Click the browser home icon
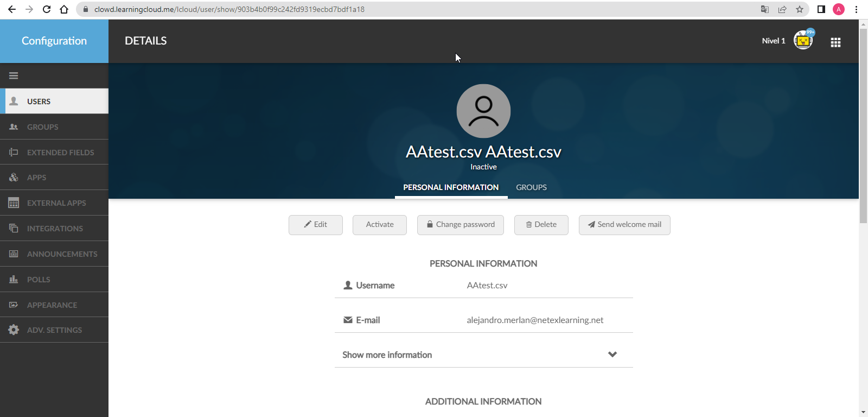The width and height of the screenshot is (868, 417). 64,9
